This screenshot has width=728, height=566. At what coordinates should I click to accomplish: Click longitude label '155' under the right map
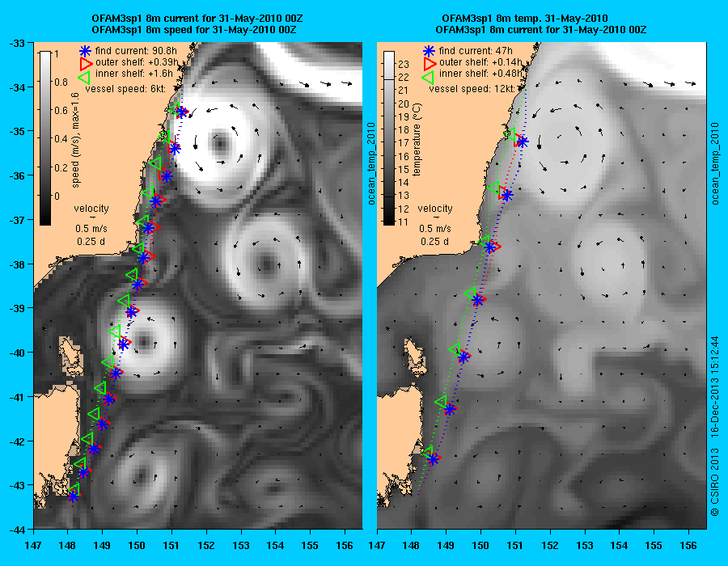(654, 546)
